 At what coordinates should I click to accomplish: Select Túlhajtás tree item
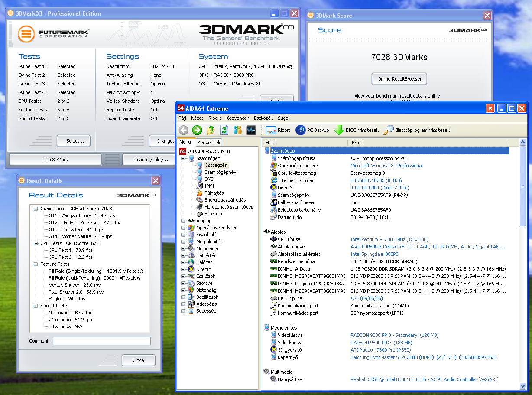pos(214,193)
